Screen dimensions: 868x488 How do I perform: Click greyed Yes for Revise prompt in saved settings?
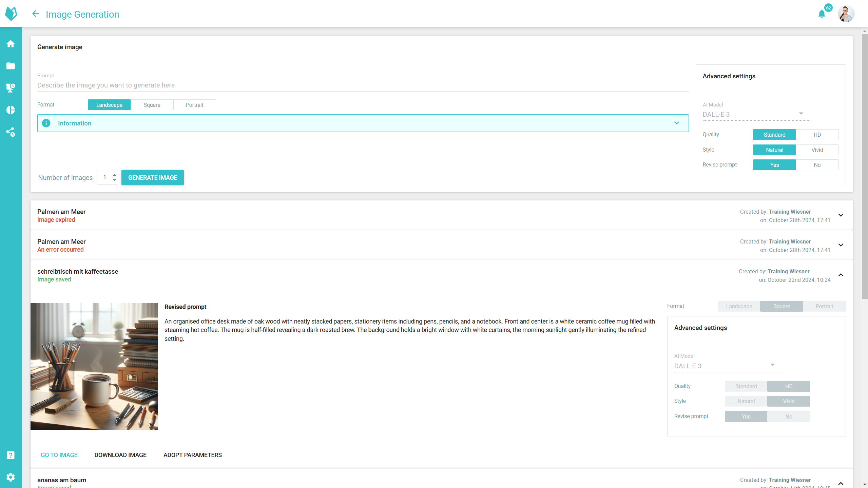click(746, 416)
